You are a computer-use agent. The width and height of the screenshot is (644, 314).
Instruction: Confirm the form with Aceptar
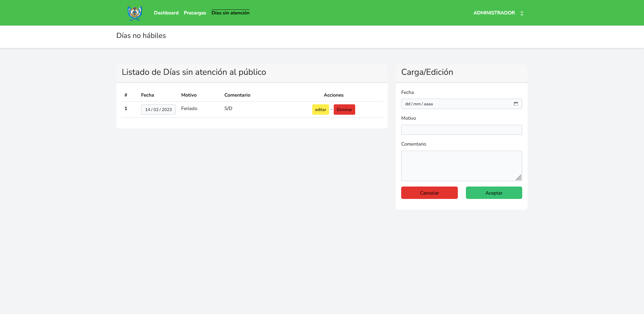tap(494, 193)
